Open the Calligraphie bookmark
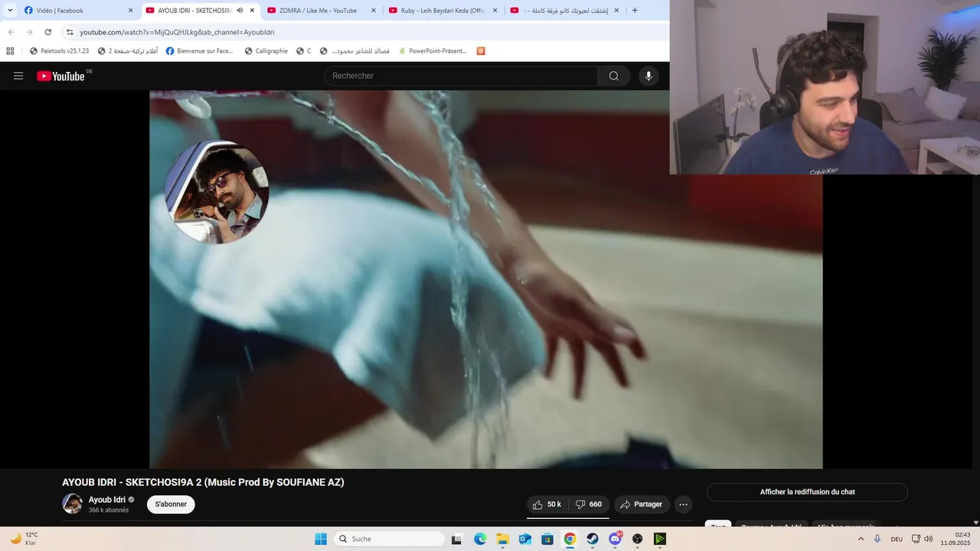Image resolution: width=980 pixels, height=551 pixels. click(x=266, y=51)
